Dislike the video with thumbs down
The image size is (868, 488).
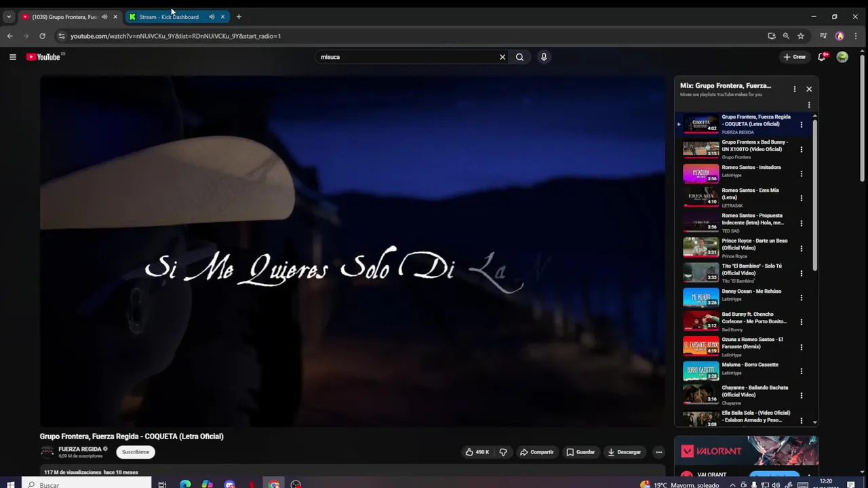503,452
